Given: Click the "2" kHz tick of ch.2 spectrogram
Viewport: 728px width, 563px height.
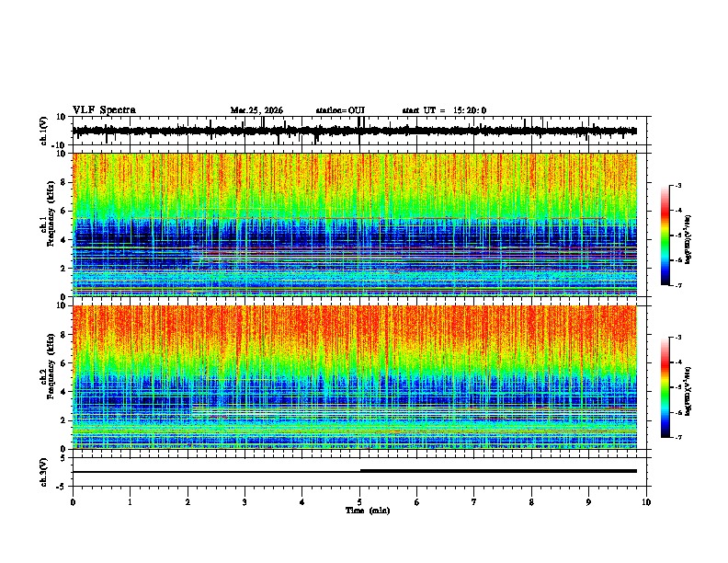Looking at the screenshot, I should coord(63,420).
